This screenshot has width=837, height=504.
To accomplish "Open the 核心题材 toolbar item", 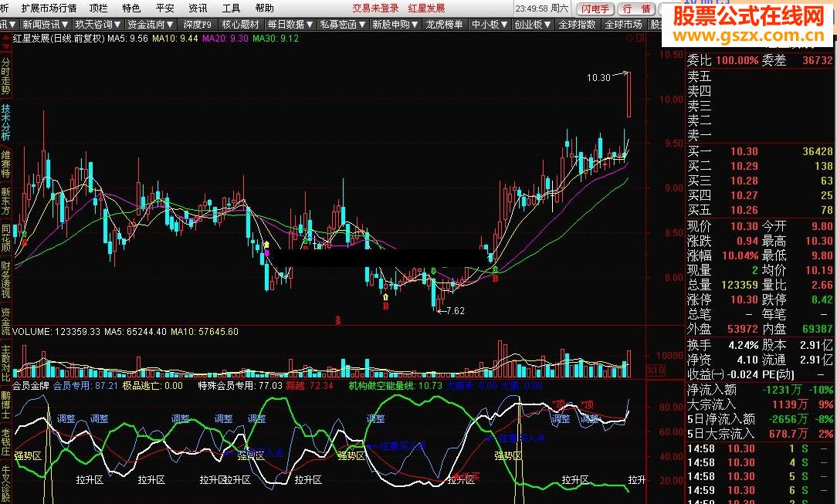I will tap(240, 25).
